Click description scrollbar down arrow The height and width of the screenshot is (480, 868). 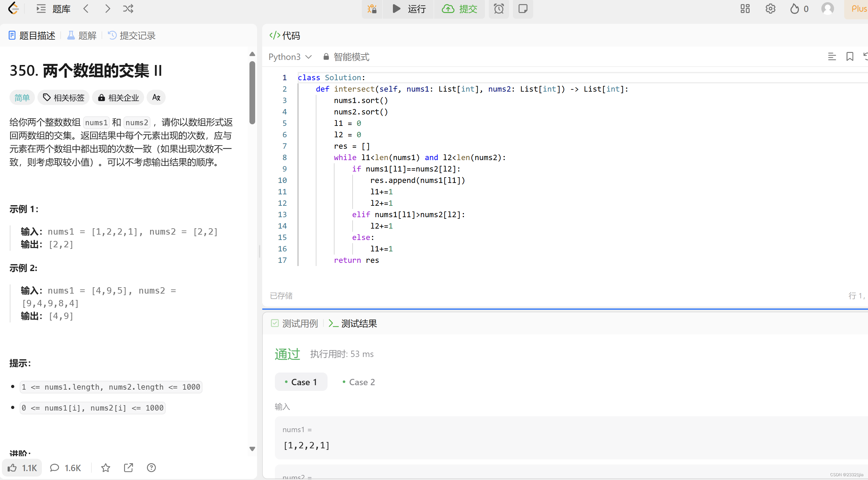[x=252, y=449]
